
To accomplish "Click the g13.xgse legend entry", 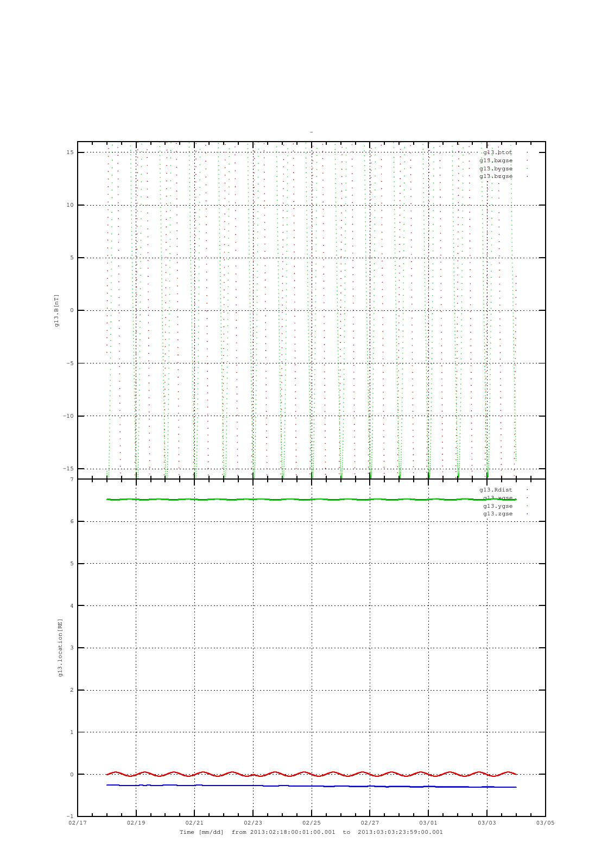I will 497,498.
